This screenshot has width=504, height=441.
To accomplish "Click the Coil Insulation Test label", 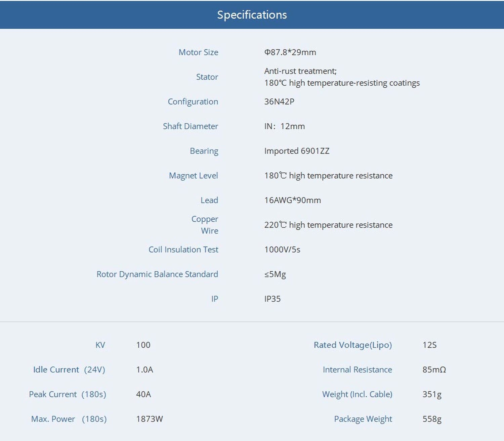I will 183,250.
